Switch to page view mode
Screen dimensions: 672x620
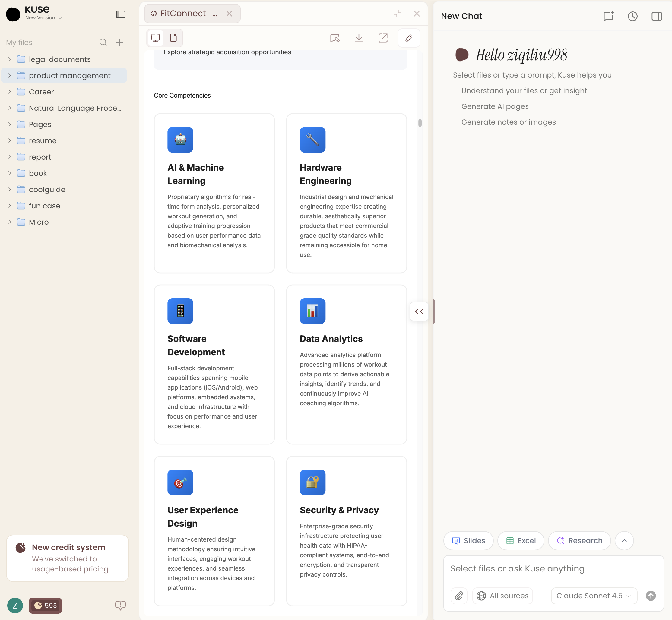coord(173,38)
